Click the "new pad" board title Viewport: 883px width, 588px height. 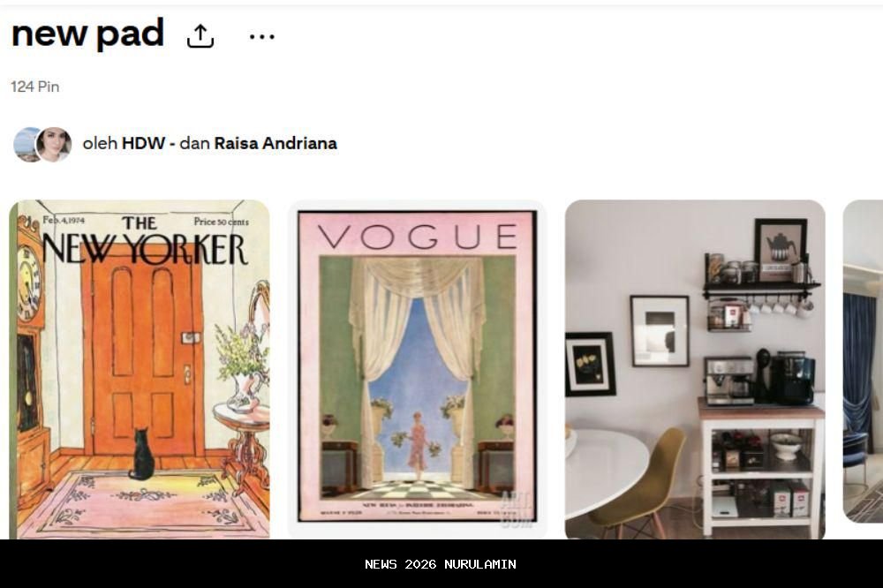pyautogui.click(x=87, y=34)
